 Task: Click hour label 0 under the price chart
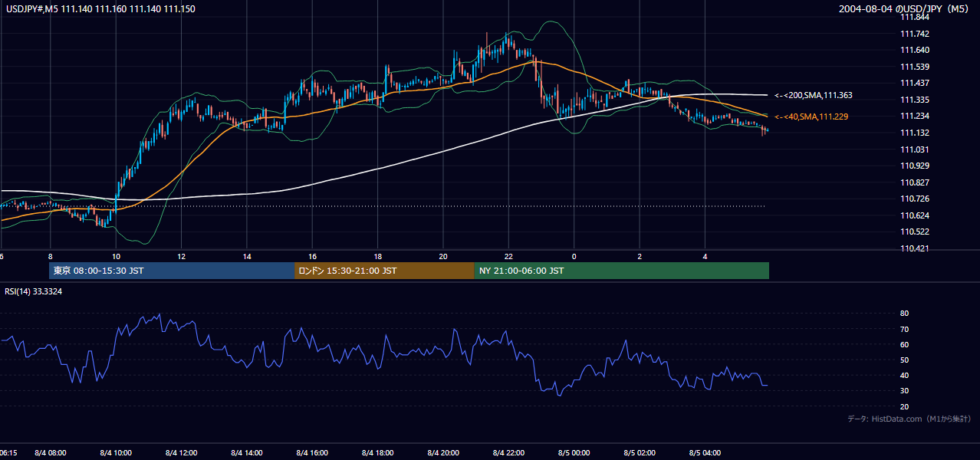(x=574, y=256)
